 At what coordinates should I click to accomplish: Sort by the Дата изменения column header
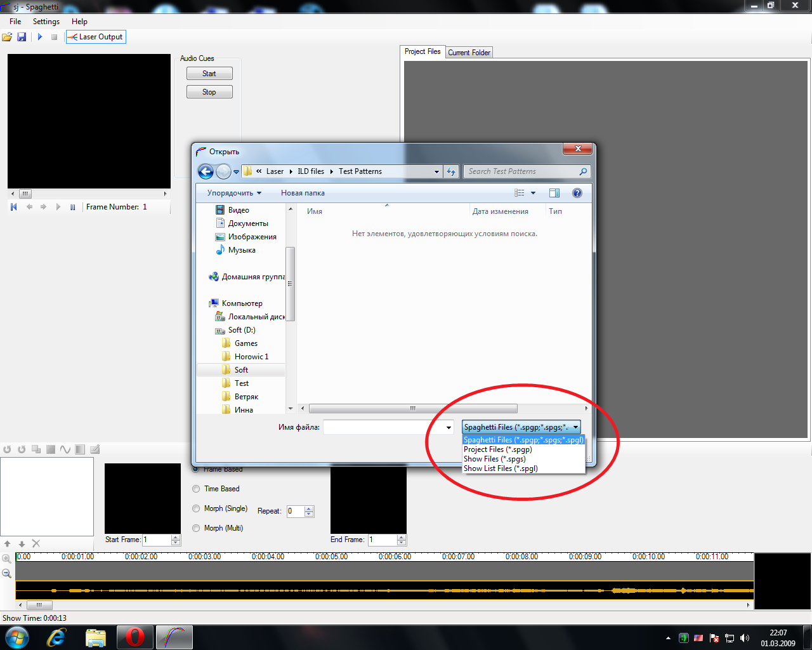click(x=500, y=211)
